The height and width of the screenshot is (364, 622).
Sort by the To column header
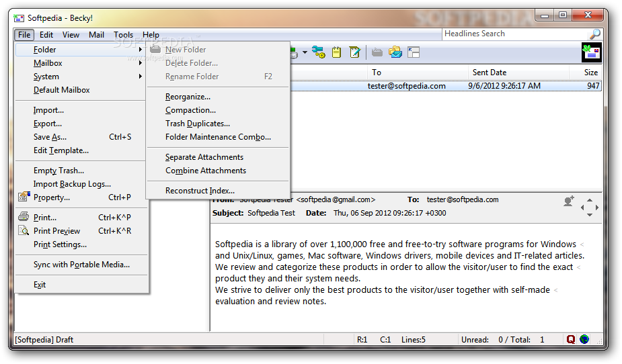377,73
